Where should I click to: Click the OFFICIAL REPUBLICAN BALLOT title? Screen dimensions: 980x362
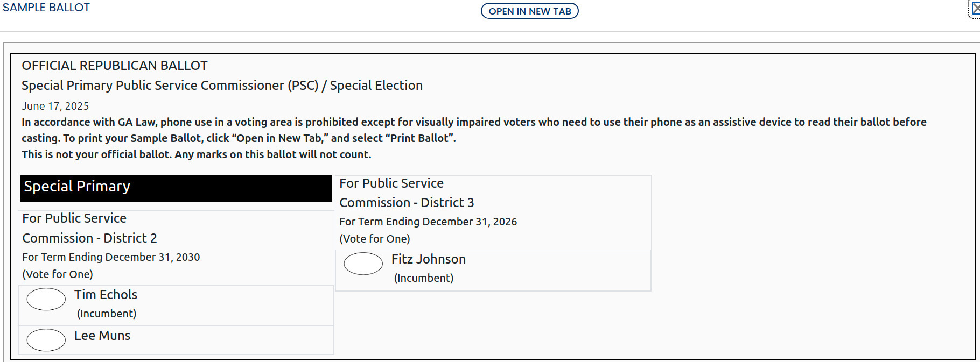114,65
